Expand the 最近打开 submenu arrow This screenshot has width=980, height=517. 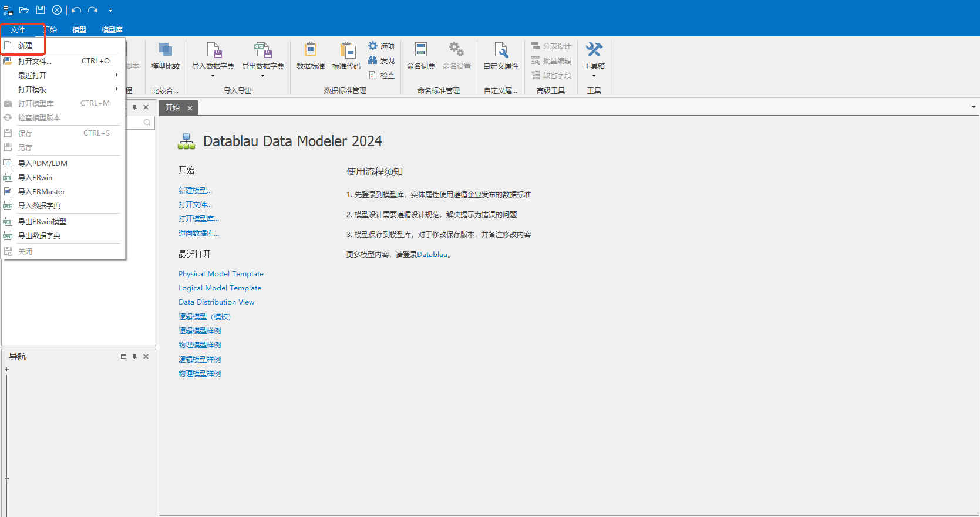point(117,75)
